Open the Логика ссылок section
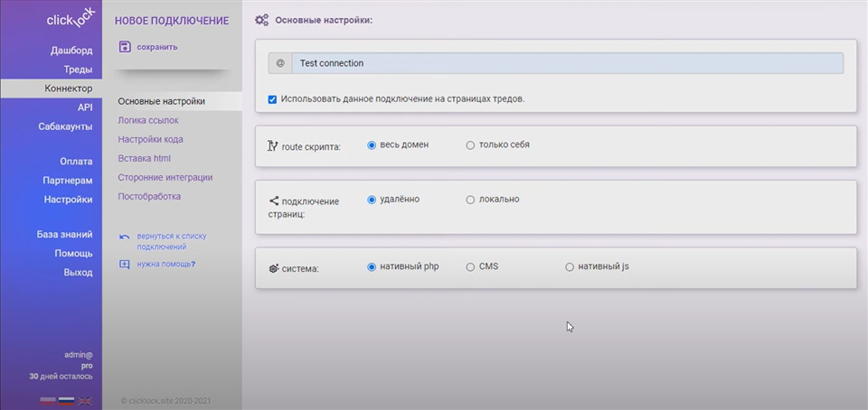The height and width of the screenshot is (410, 868). pyautogui.click(x=148, y=120)
